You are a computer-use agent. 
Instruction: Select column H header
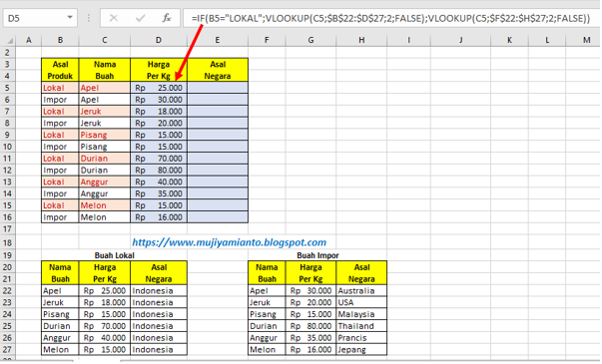(361, 40)
